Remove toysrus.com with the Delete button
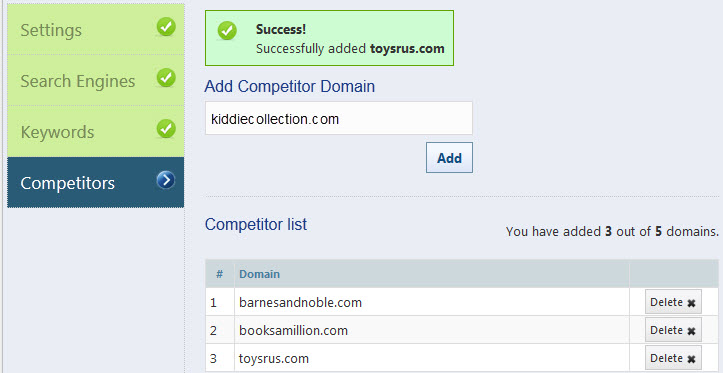Screen dimensions: 723x373 coord(673,358)
